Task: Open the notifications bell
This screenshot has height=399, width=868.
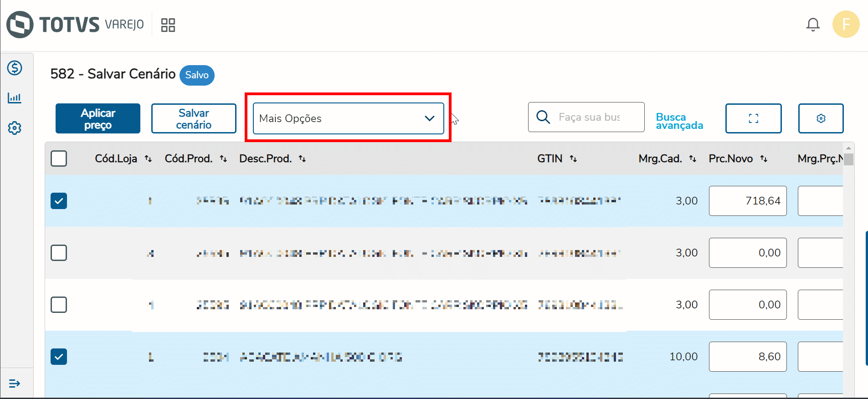Action: pyautogui.click(x=813, y=25)
